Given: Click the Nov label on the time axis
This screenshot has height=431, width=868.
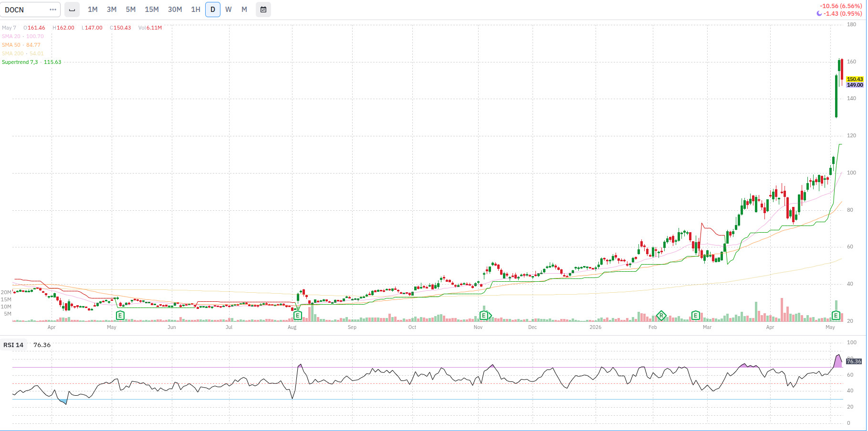Looking at the screenshot, I should 478,327.
